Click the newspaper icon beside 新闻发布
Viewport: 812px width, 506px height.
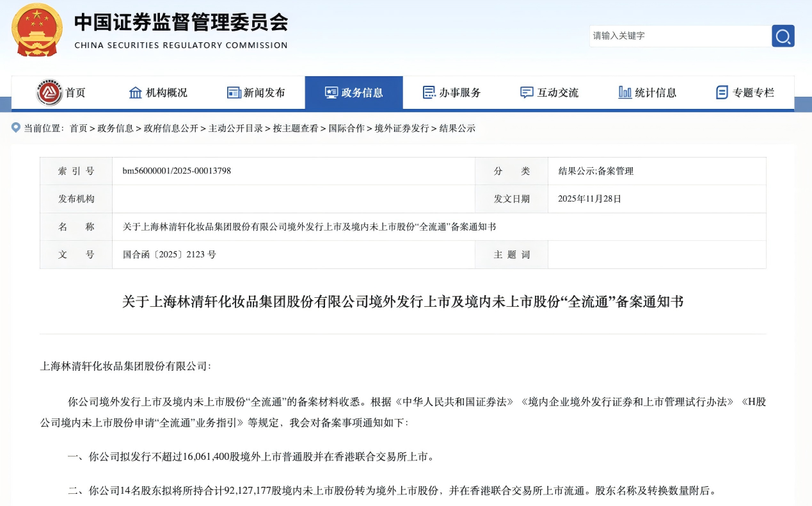pyautogui.click(x=234, y=93)
